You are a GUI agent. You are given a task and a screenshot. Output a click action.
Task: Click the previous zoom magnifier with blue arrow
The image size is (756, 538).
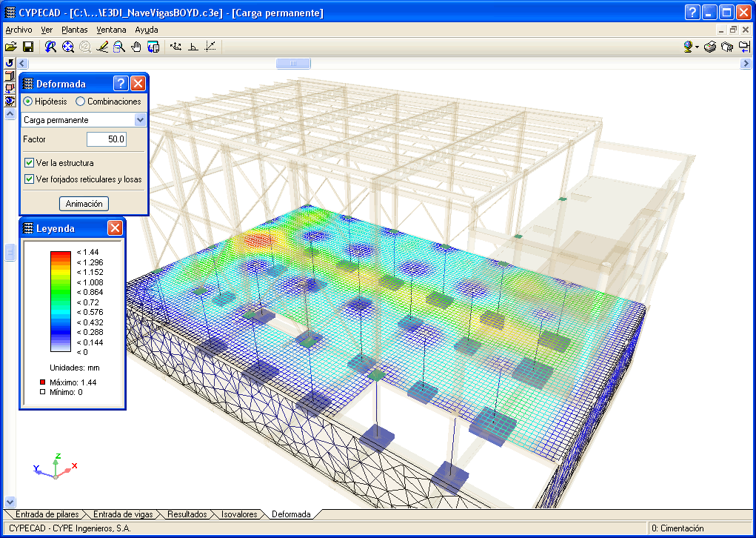50,47
